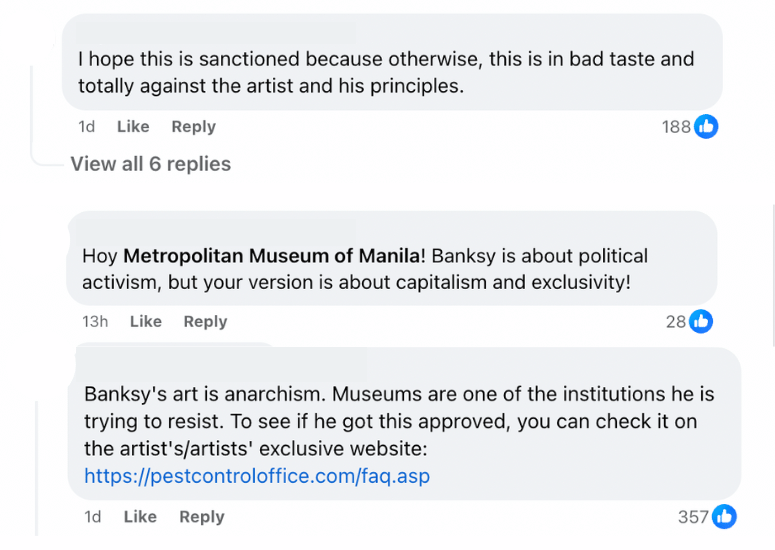View the 28 reactions count
775x550 pixels.
[676, 322]
